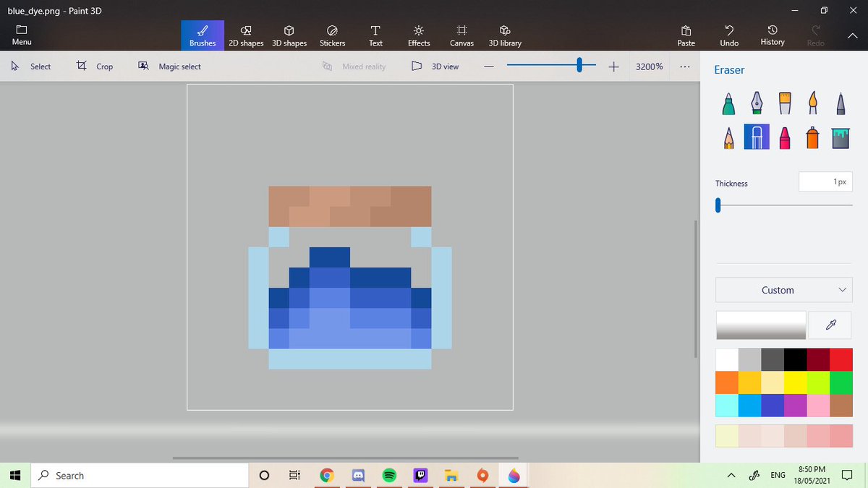This screenshot has width=868, height=488.
Task: Open the 2D shapes tab
Action: pos(246,35)
